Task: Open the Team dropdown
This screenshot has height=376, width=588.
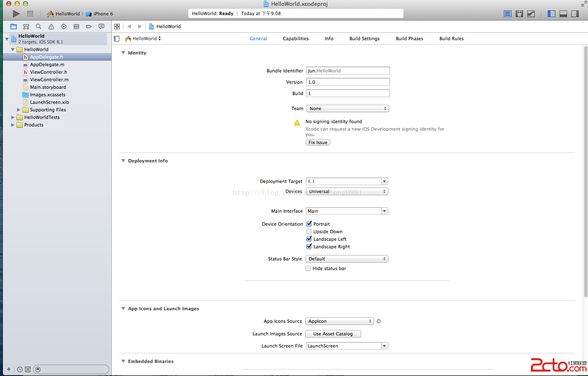Action: click(347, 108)
